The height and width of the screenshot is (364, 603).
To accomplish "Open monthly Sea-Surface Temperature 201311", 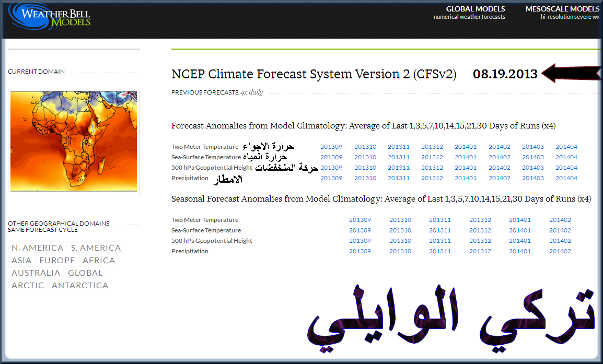I will point(399,157).
